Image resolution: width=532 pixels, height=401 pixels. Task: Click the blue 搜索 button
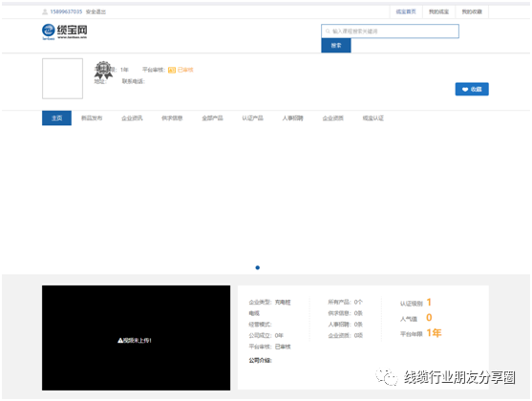[x=336, y=46]
